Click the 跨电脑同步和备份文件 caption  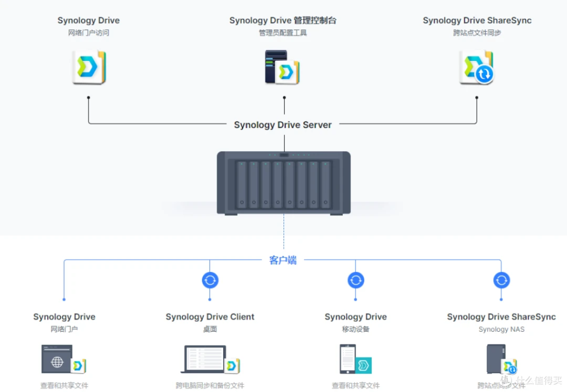click(x=210, y=385)
